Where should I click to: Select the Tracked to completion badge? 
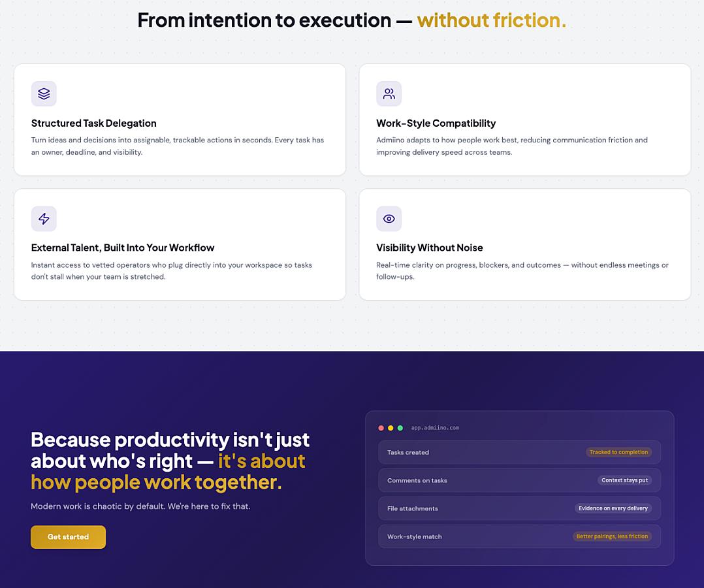click(618, 452)
